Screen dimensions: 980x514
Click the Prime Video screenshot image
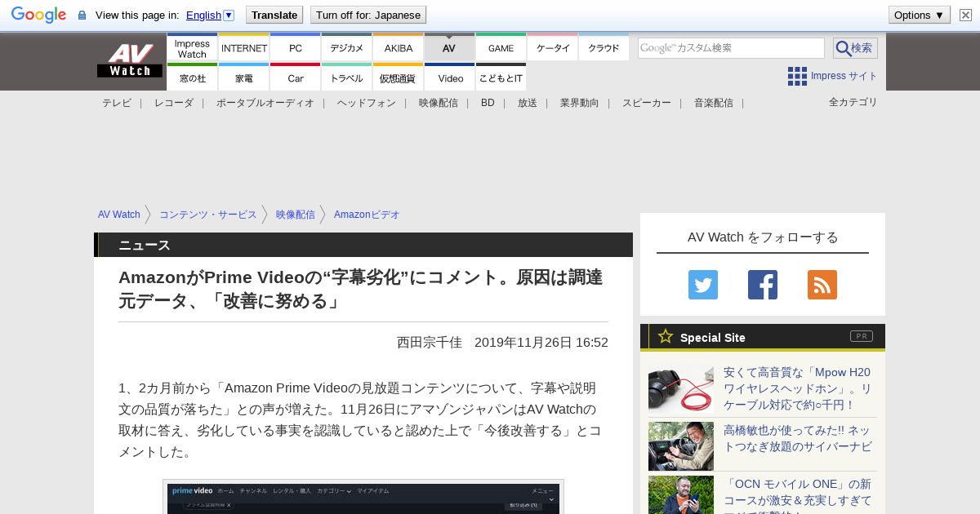(x=363, y=497)
